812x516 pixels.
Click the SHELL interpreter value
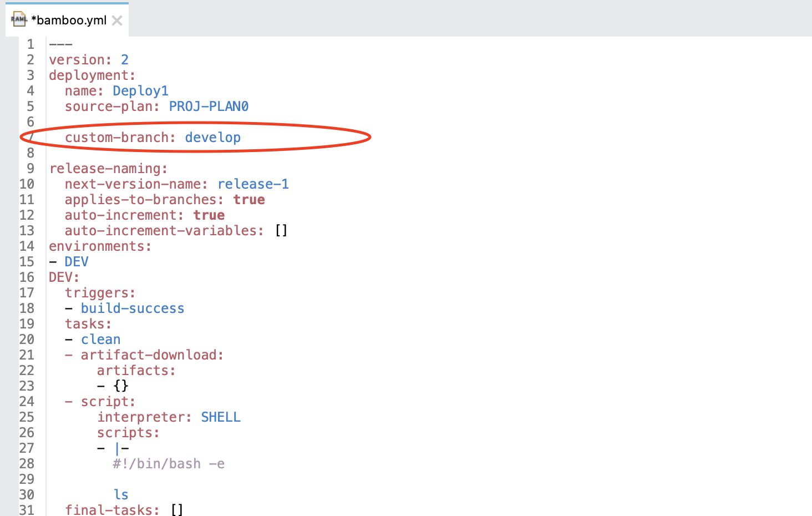(221, 417)
